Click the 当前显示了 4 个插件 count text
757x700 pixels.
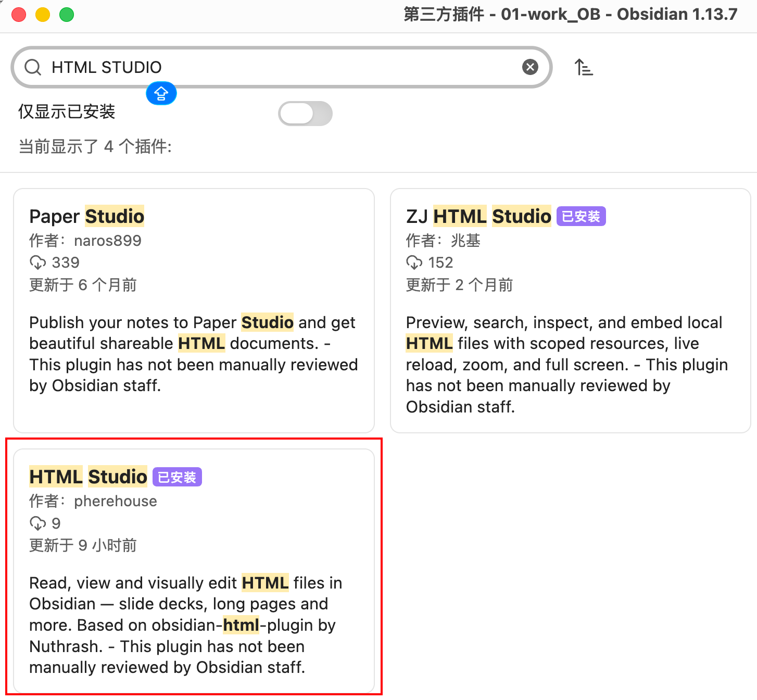coord(95,146)
